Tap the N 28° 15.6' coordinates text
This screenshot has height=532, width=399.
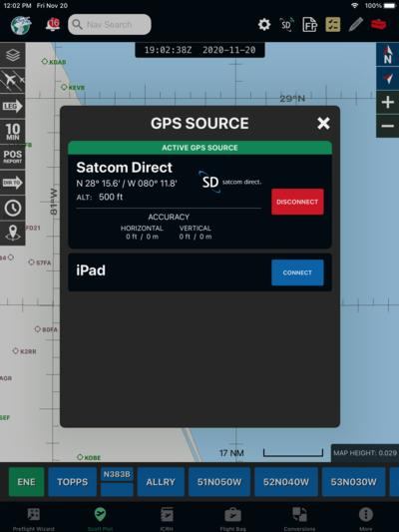[x=127, y=184]
